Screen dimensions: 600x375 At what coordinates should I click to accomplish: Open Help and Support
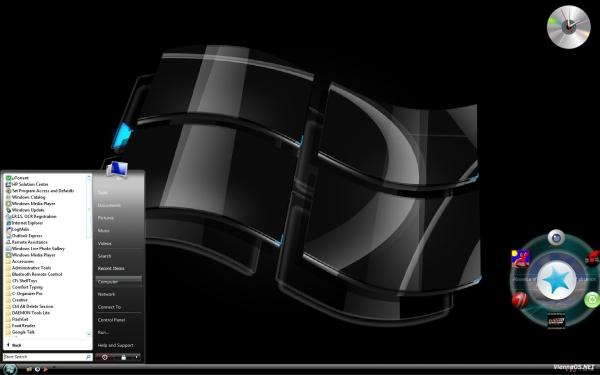pyautogui.click(x=116, y=345)
